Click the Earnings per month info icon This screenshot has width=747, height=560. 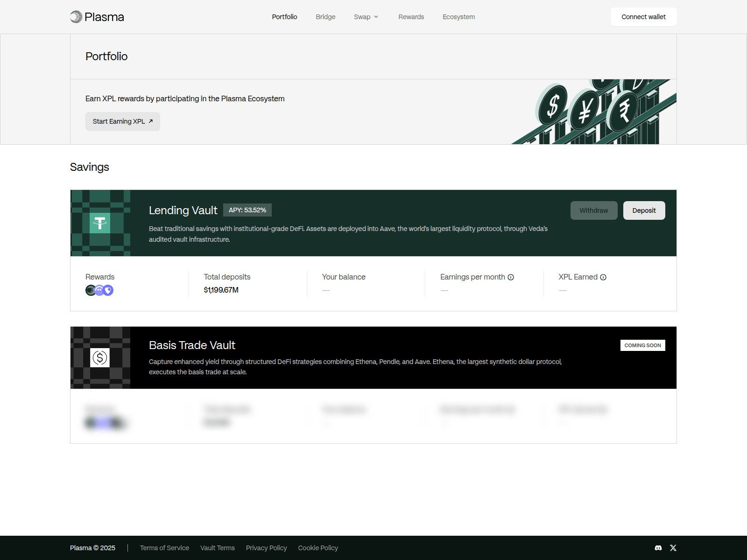point(511,277)
